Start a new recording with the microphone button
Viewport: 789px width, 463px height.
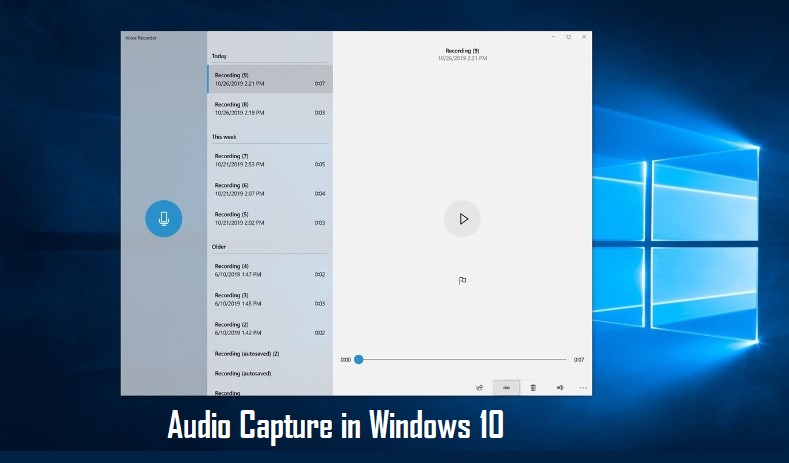tap(164, 218)
